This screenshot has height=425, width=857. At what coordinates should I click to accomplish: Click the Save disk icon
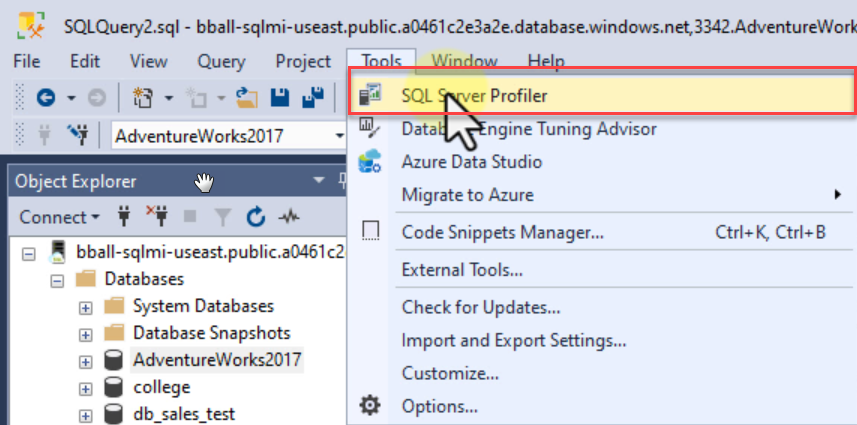click(x=280, y=98)
